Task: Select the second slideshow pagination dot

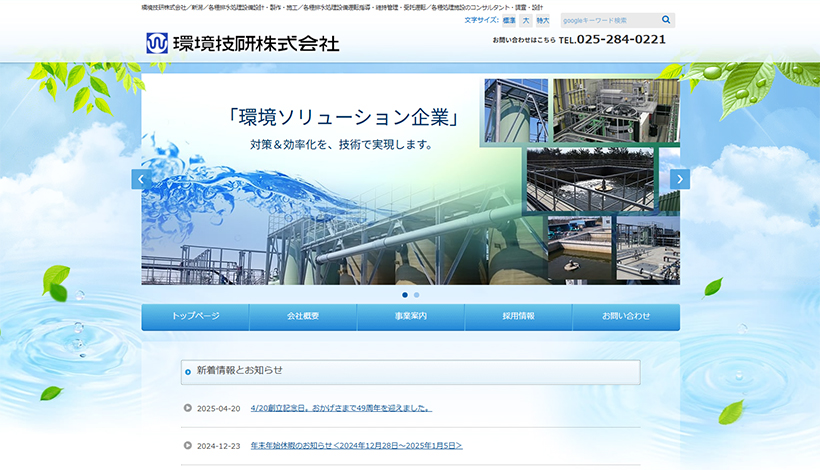Action: (416, 295)
